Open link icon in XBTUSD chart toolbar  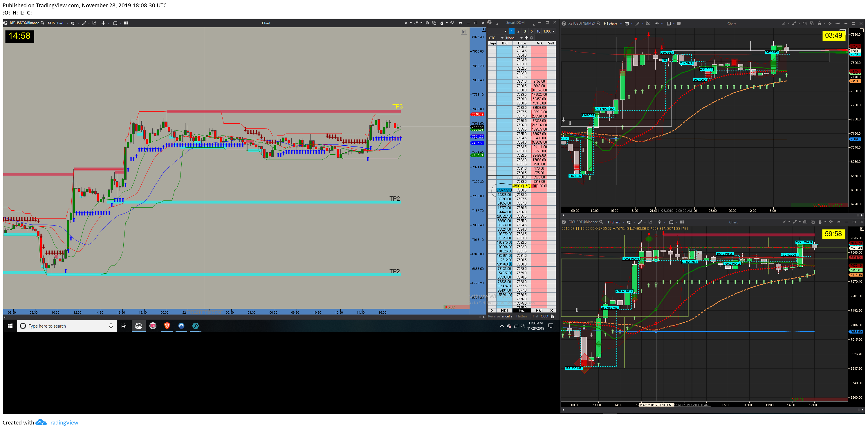pyautogui.click(x=794, y=24)
